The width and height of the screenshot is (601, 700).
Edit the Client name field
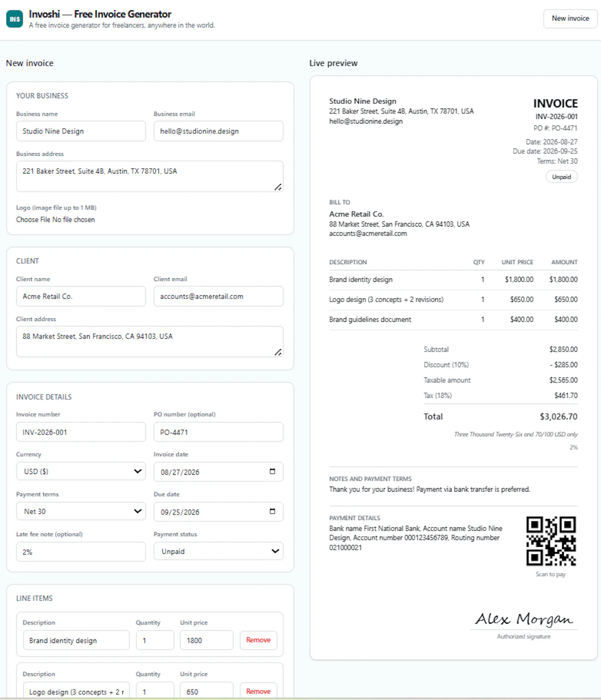tap(81, 296)
